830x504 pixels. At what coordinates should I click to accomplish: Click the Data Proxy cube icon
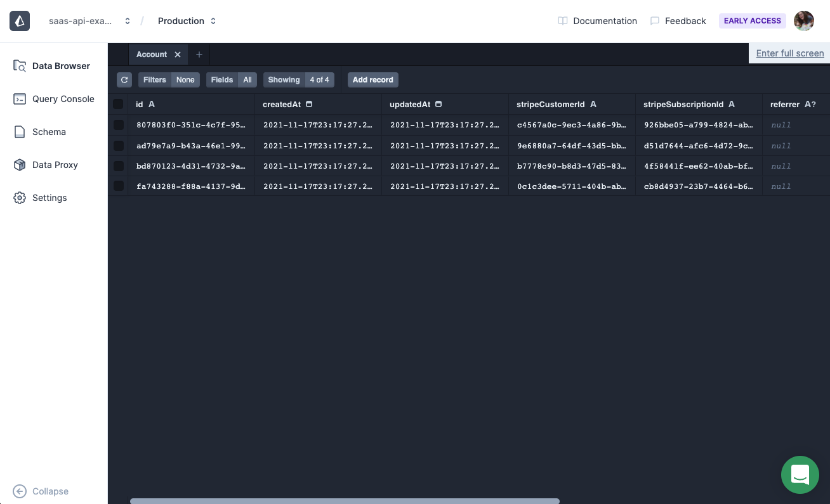[x=20, y=165]
